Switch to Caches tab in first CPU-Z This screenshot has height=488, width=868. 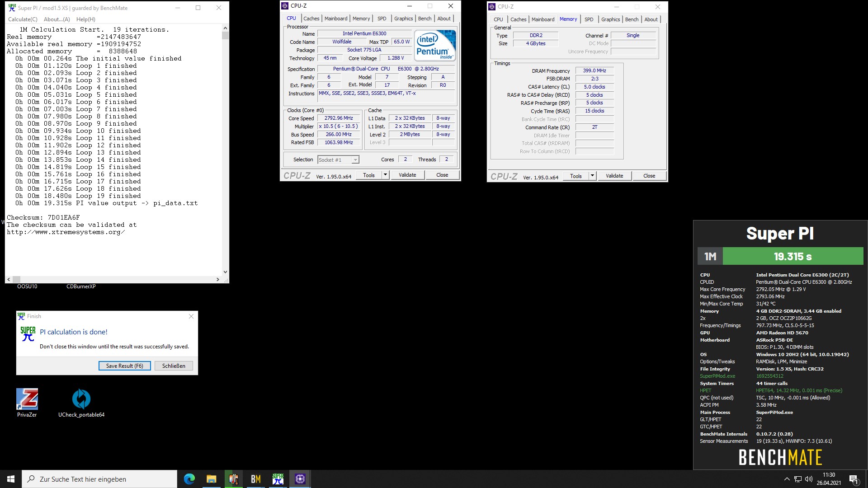[x=311, y=19]
